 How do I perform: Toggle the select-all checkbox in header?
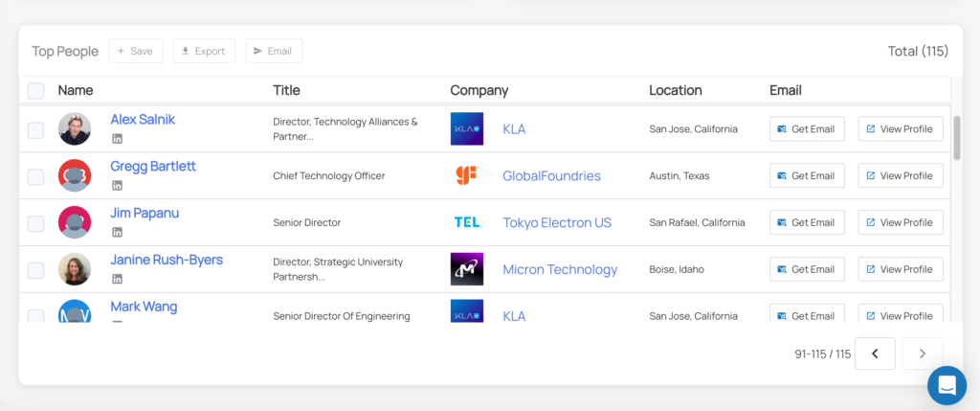35,91
